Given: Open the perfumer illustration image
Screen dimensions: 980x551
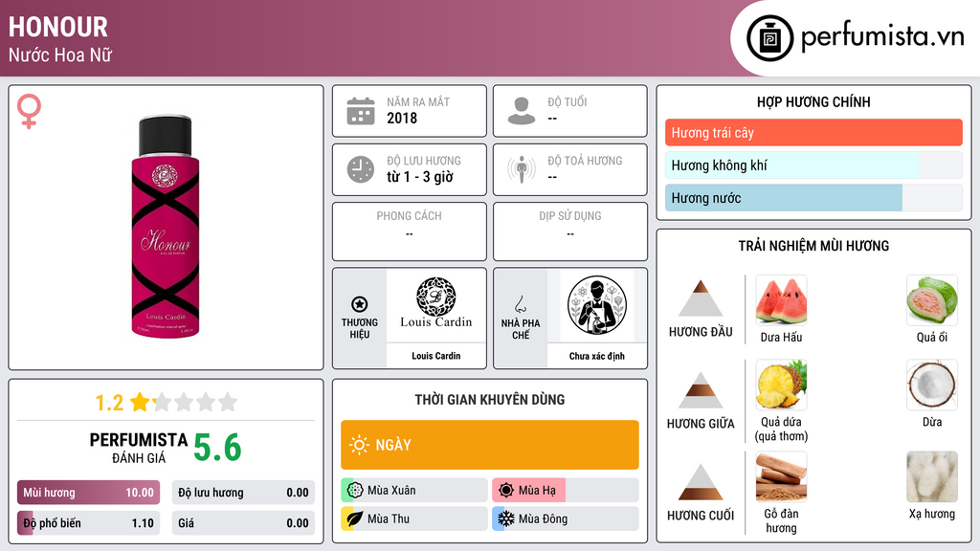Looking at the screenshot, I should point(597,305).
